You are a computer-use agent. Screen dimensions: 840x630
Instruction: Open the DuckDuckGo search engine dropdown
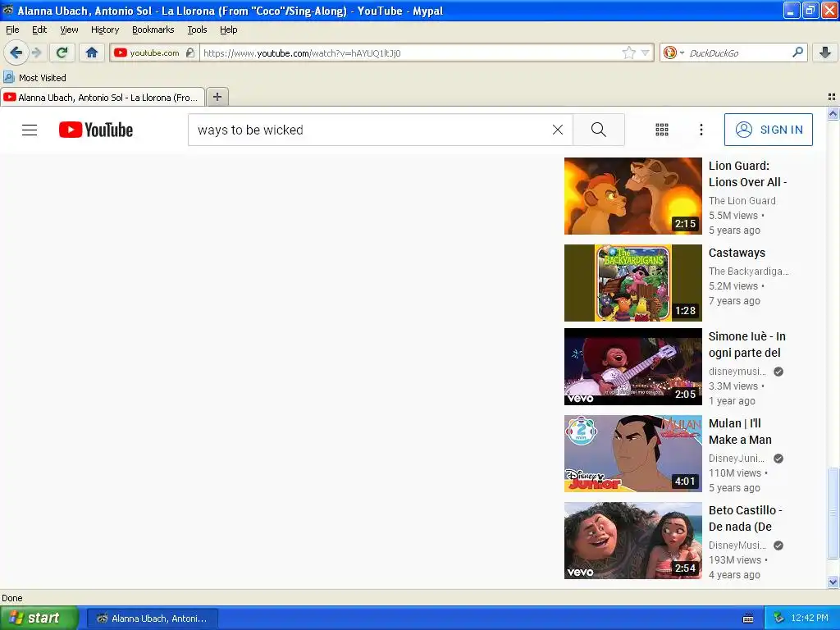(673, 52)
